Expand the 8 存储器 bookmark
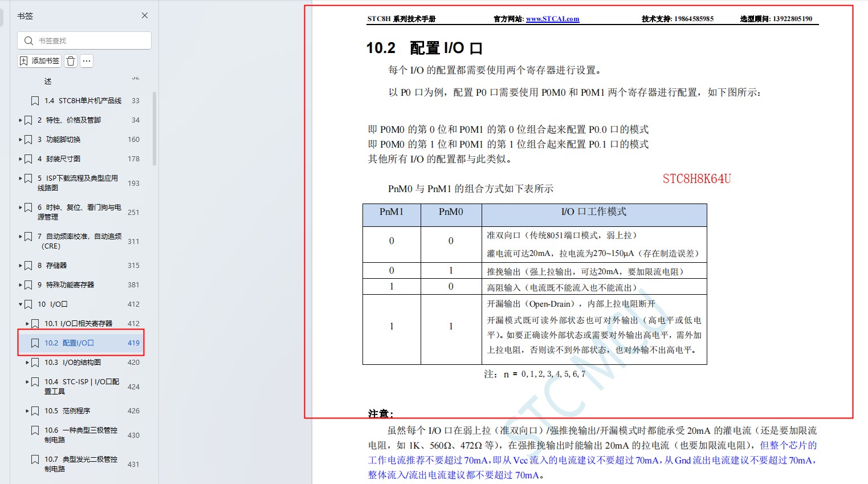The image size is (868, 484). point(21,266)
